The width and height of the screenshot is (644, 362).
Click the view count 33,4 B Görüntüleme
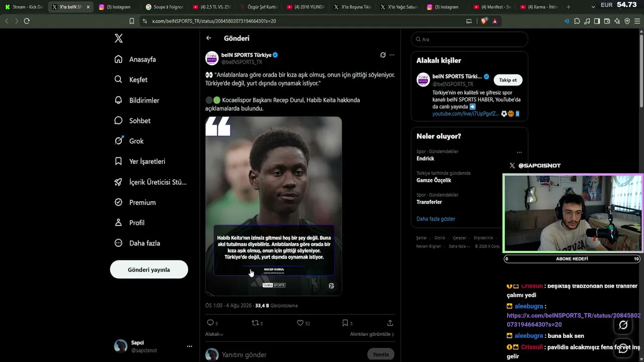click(276, 306)
